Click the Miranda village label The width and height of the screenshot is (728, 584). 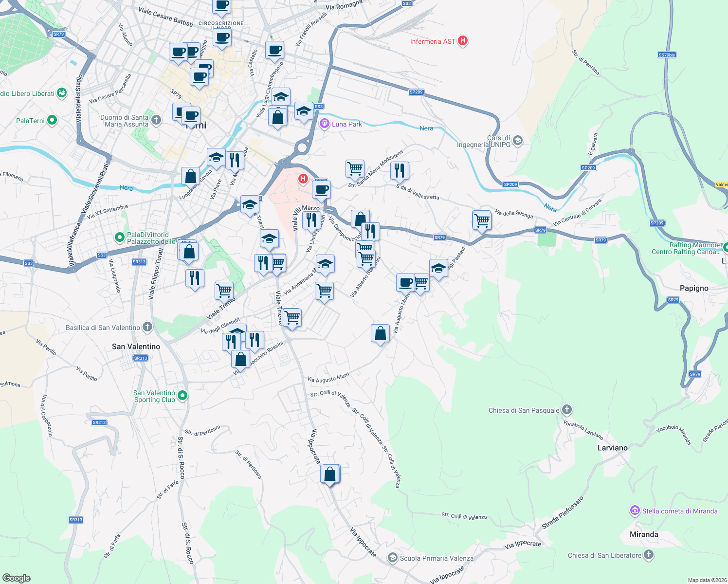[x=644, y=534]
